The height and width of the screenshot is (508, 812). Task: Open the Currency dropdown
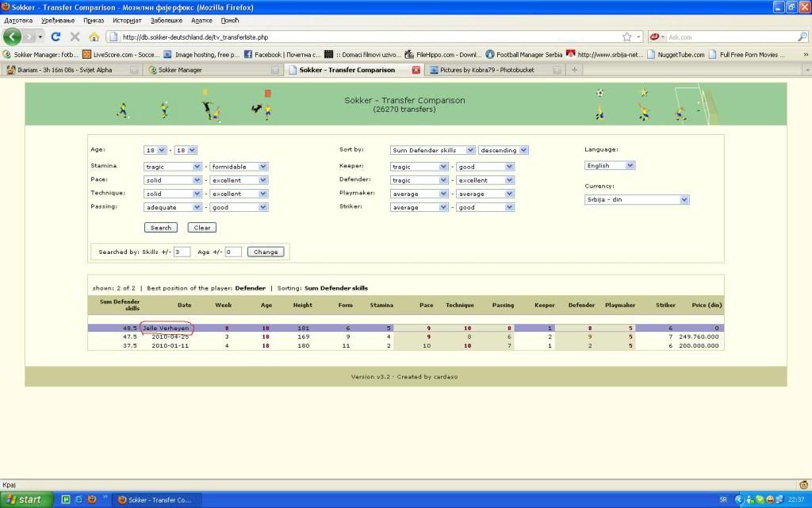[x=637, y=199]
